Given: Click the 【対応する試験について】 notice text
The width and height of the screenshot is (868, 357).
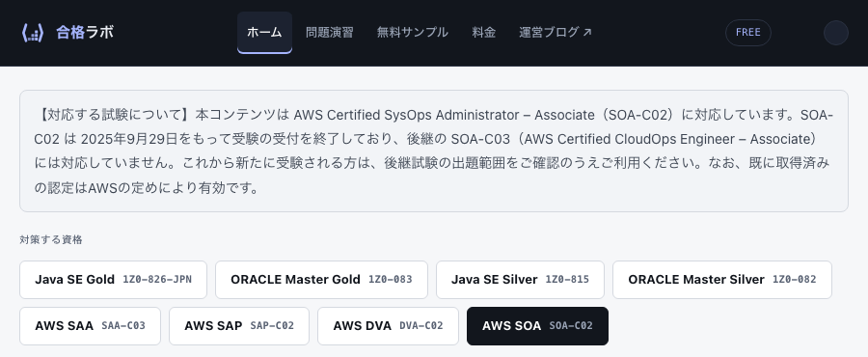Looking at the screenshot, I should (x=115, y=115).
